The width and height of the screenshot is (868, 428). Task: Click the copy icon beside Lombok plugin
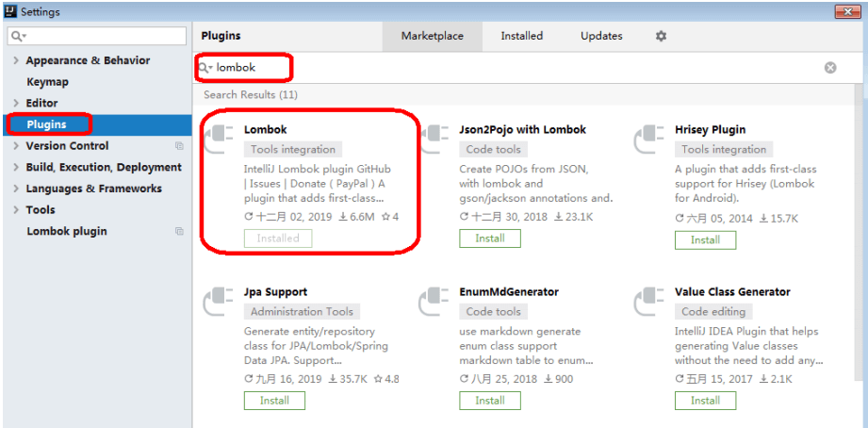179,232
